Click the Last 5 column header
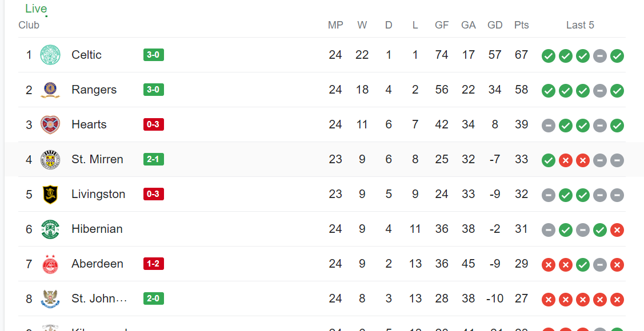Viewport: 644px width, 331px height. 580,25
